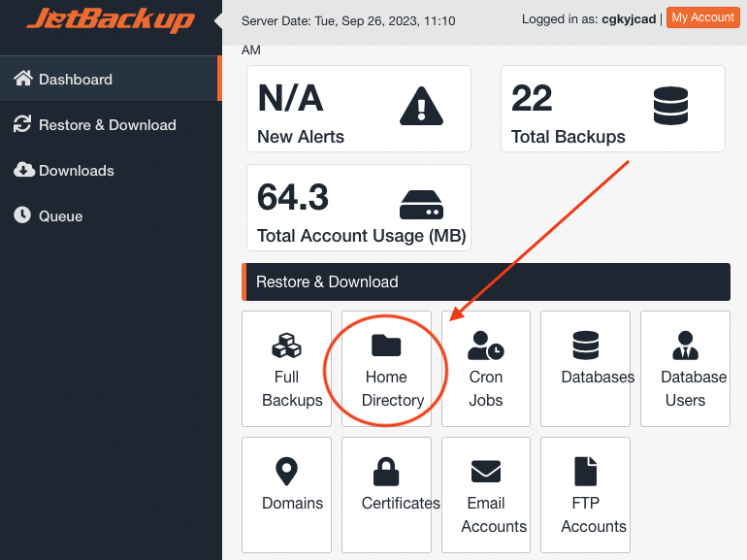The height and width of the screenshot is (560, 747).
Task: Click the N/A alerts value
Action: [x=290, y=98]
